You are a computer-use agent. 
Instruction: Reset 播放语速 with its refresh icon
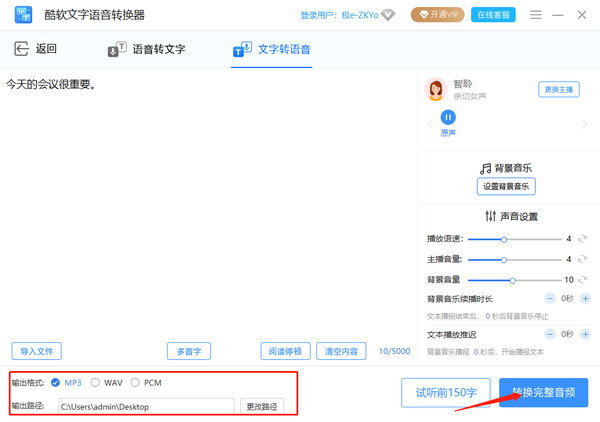click(582, 239)
